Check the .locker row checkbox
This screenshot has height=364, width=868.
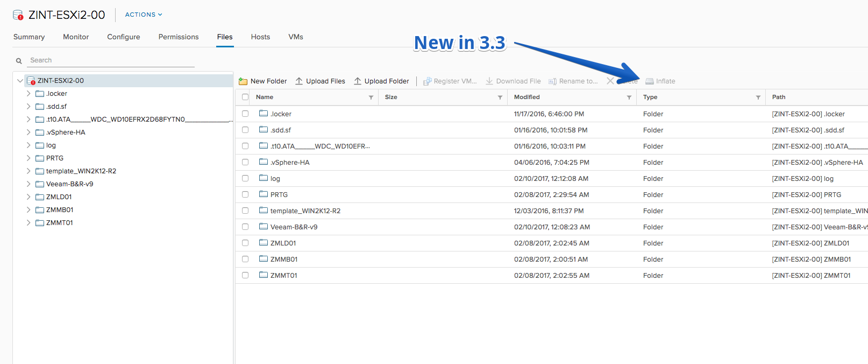(x=245, y=114)
